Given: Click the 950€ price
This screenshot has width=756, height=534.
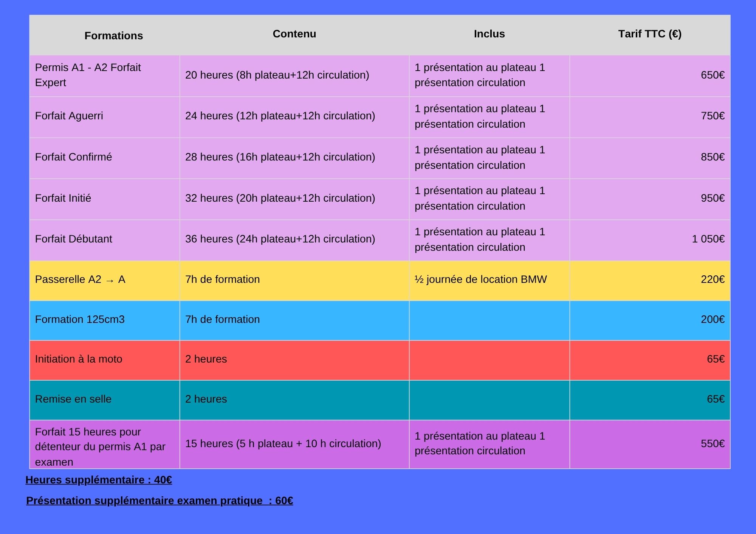Looking at the screenshot, I should coord(713,198).
